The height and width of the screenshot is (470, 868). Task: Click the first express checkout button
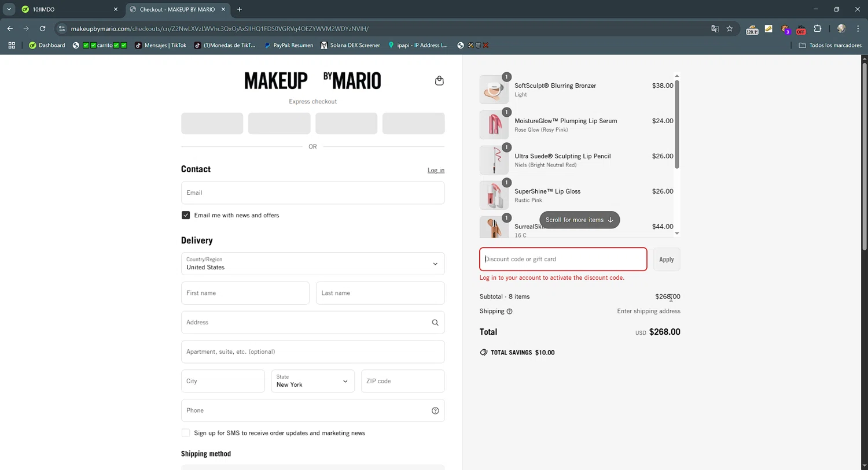212,123
